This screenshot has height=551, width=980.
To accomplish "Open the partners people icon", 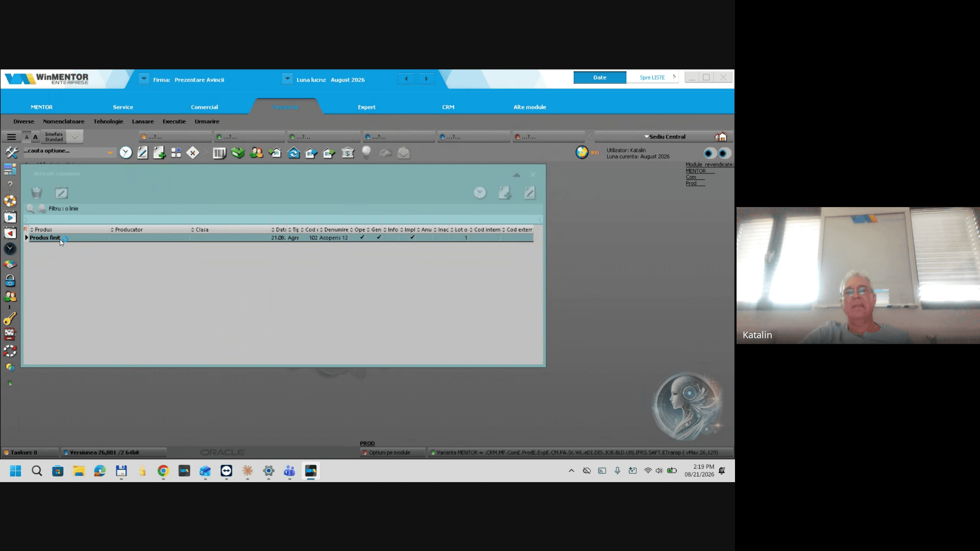I will (x=256, y=153).
